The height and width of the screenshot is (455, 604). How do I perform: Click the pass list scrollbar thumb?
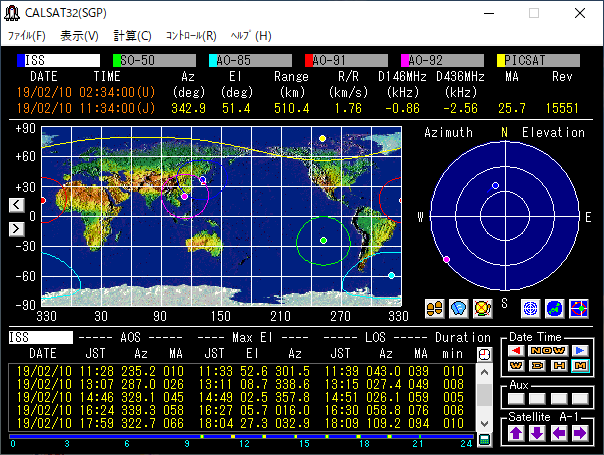pos(484,395)
